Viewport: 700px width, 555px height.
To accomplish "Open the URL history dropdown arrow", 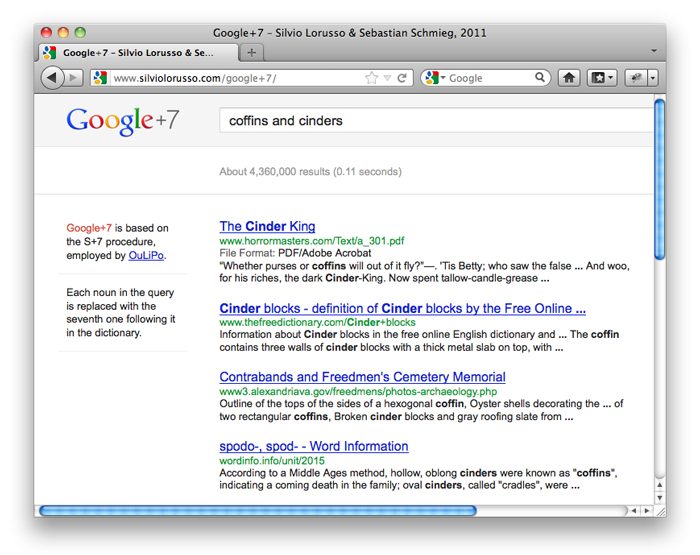I will coord(388,78).
